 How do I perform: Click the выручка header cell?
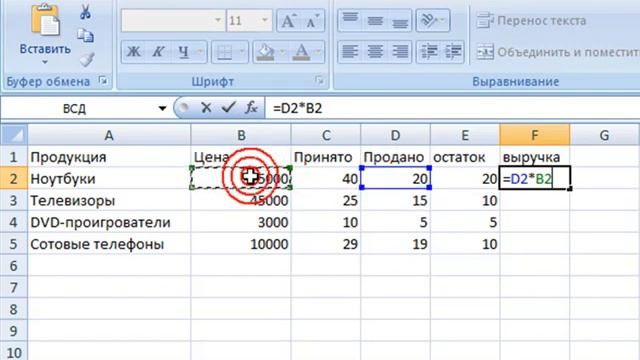(535, 157)
